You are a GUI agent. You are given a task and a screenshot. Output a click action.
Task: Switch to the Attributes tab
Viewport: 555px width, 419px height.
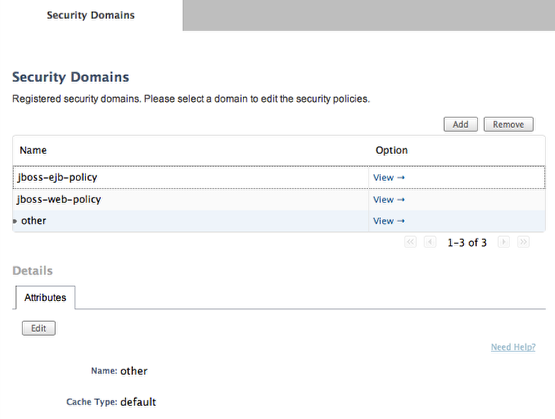click(45, 298)
